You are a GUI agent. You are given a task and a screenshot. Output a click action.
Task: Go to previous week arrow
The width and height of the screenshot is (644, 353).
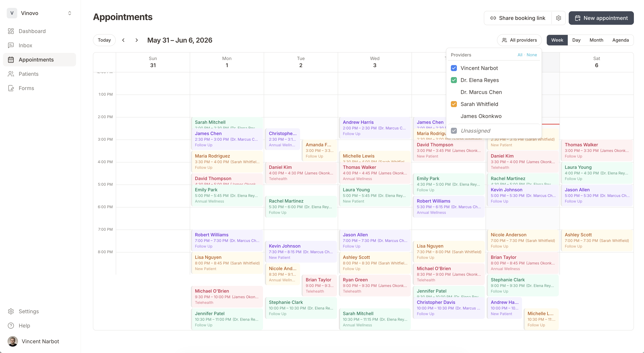coord(123,40)
